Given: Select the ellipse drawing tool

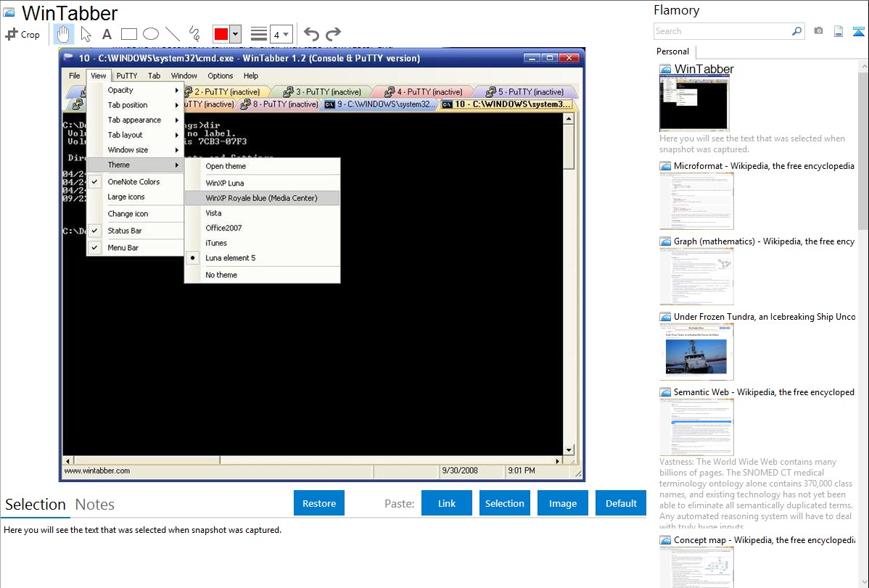Looking at the screenshot, I should tap(151, 34).
